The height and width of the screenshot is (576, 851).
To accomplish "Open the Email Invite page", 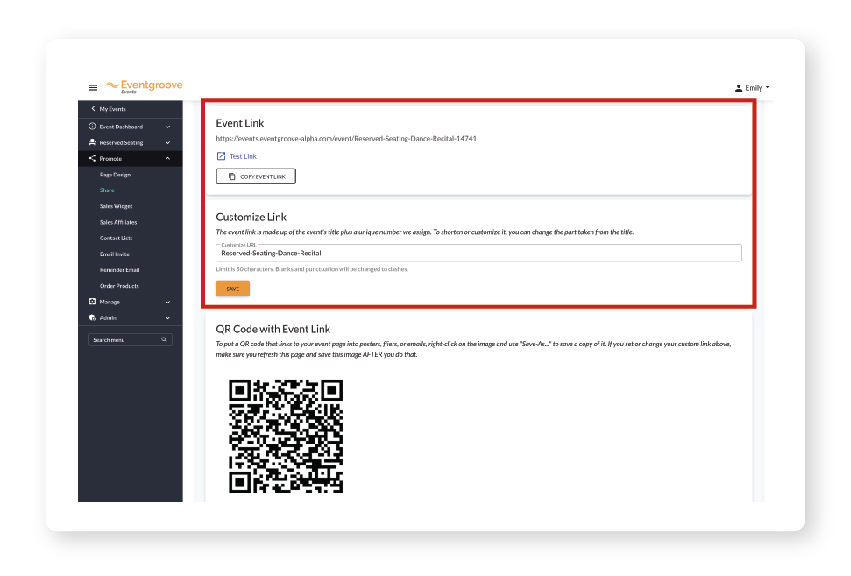I will point(115,254).
